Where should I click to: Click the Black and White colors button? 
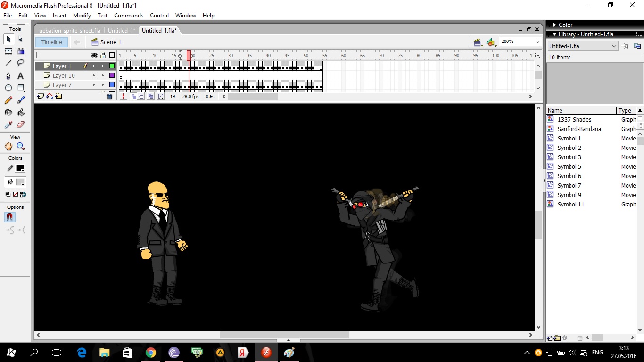click(x=8, y=194)
